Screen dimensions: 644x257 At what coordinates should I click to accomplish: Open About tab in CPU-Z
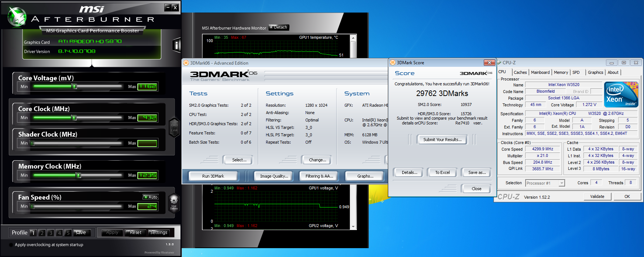click(x=613, y=72)
